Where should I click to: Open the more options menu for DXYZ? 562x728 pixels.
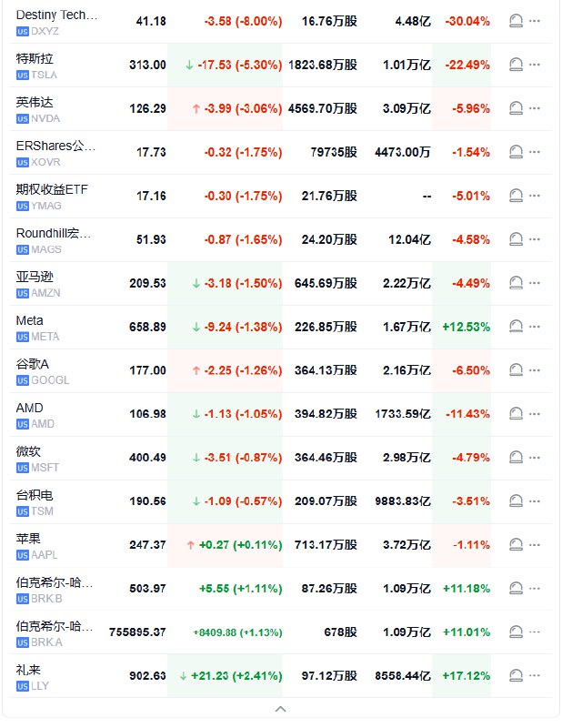535,21
